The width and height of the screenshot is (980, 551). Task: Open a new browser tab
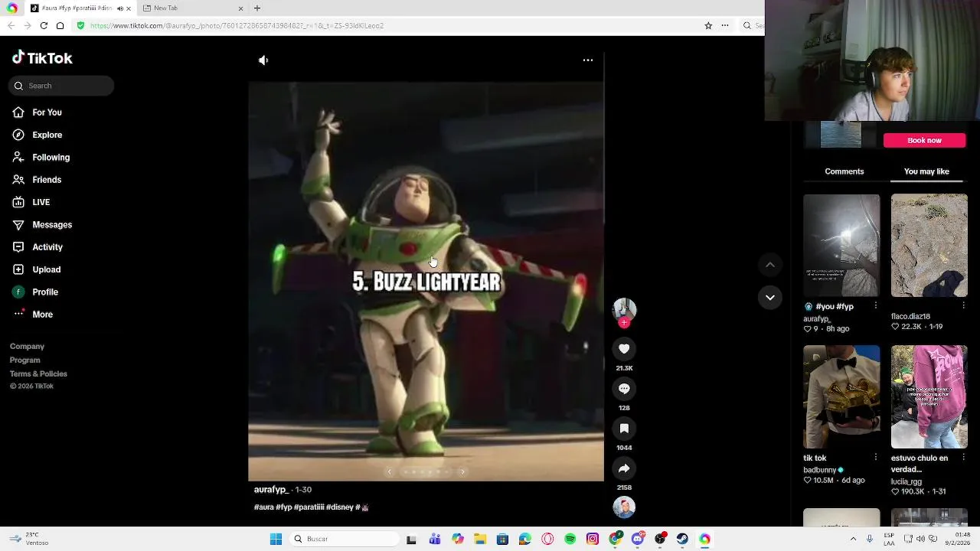257,8
